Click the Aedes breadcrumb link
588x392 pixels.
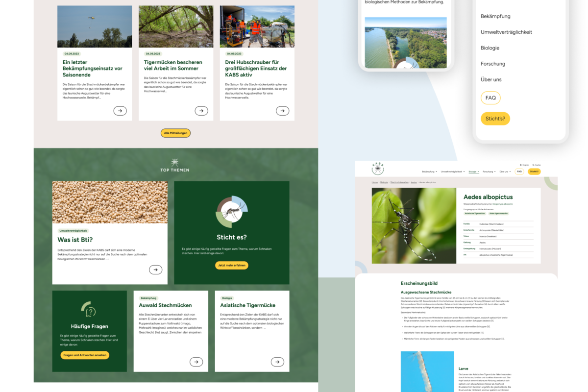(414, 182)
